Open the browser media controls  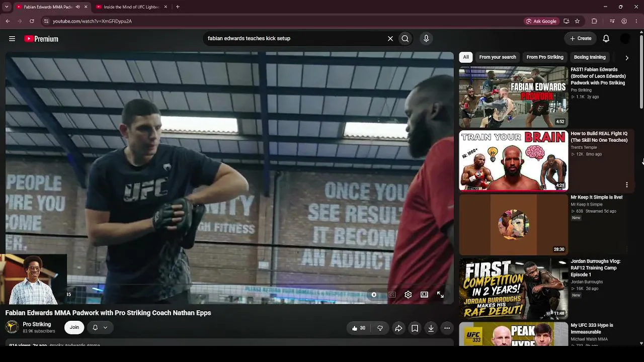point(612,21)
